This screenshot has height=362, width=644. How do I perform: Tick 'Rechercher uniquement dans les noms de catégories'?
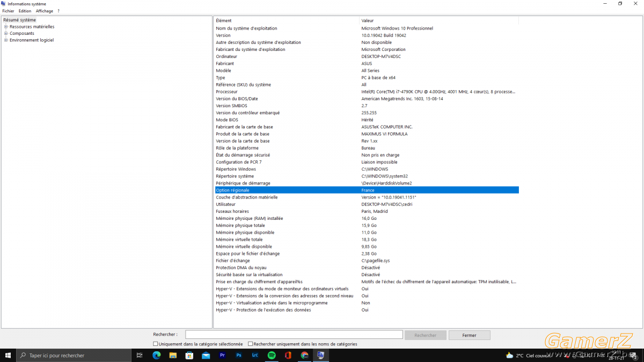(x=251, y=344)
